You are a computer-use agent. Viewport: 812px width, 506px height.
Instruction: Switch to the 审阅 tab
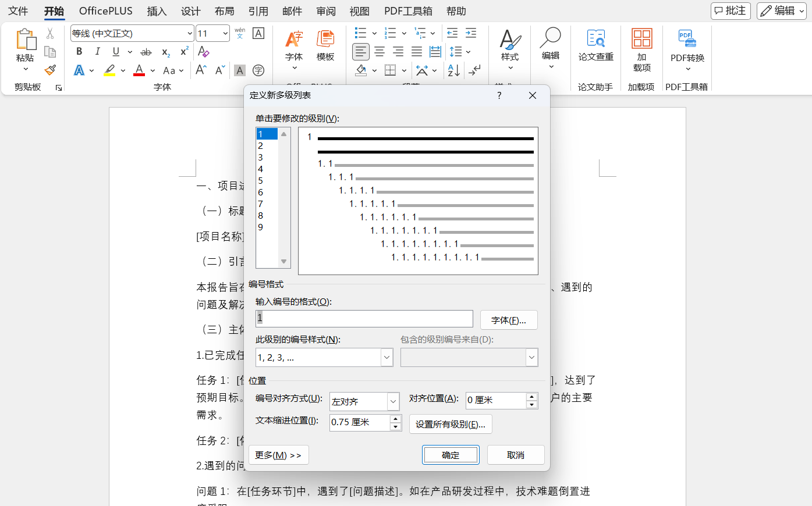tap(326, 11)
